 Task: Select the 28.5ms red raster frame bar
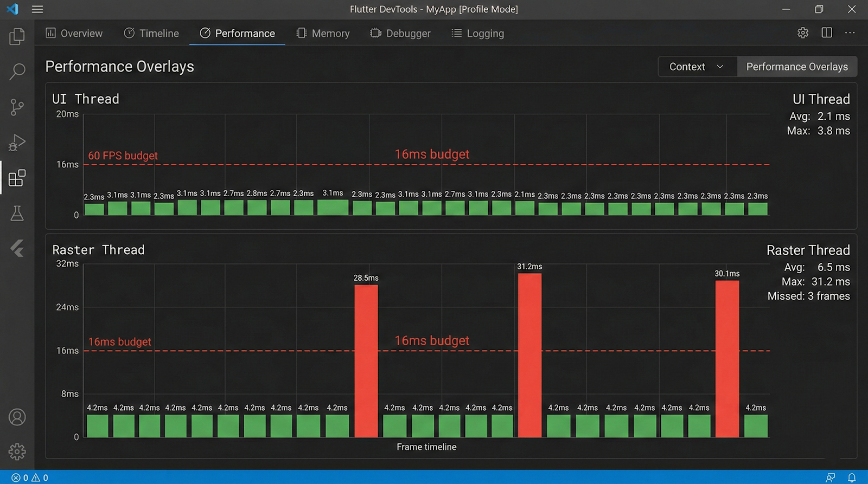(x=366, y=361)
